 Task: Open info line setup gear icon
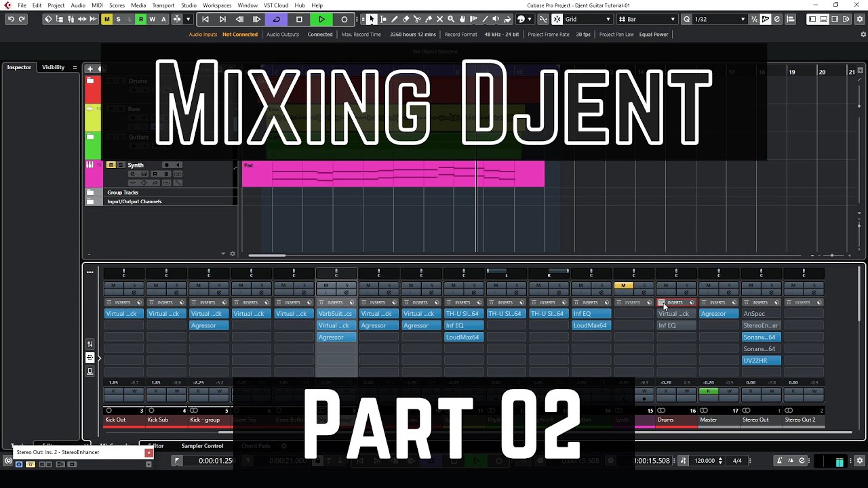tap(863, 34)
